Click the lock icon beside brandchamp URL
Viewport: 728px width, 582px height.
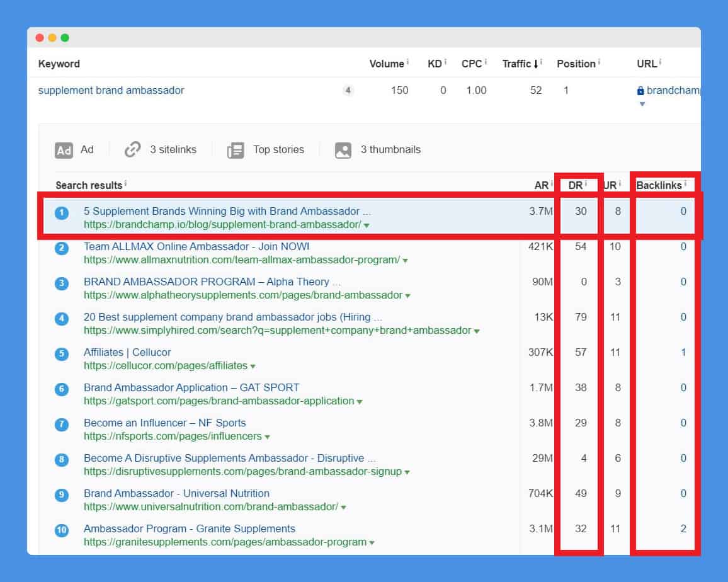click(640, 91)
